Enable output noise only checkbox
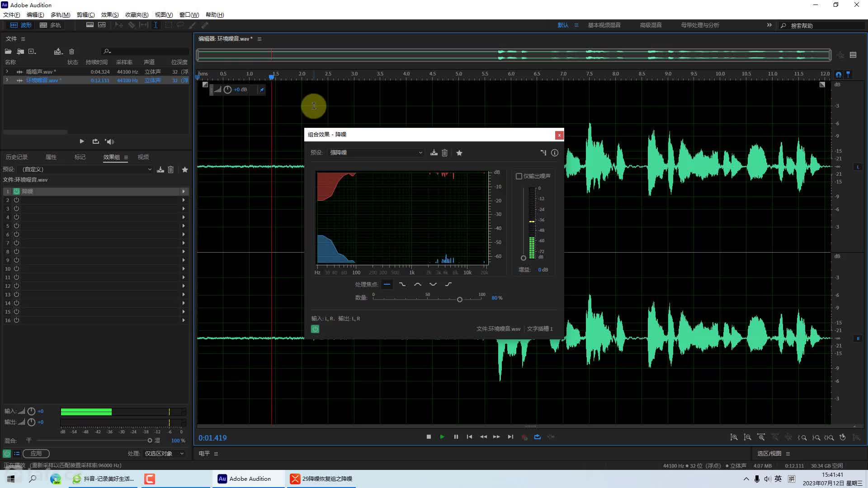The width and height of the screenshot is (868, 488). pos(519,176)
